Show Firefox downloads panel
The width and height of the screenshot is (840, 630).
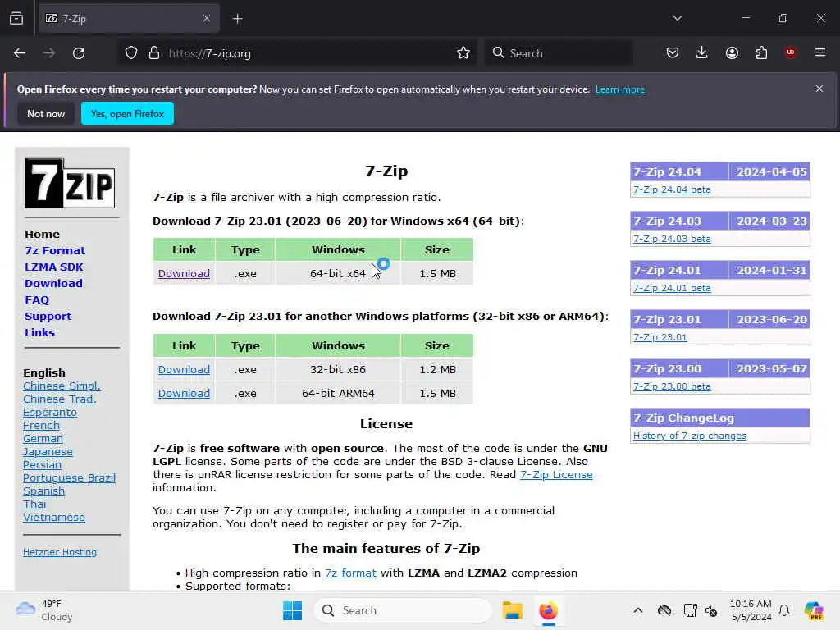(x=702, y=53)
